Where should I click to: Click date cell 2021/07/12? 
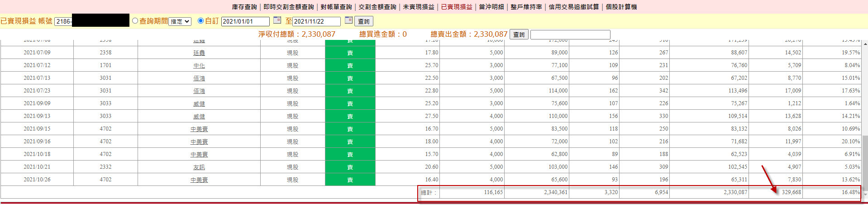click(x=37, y=65)
